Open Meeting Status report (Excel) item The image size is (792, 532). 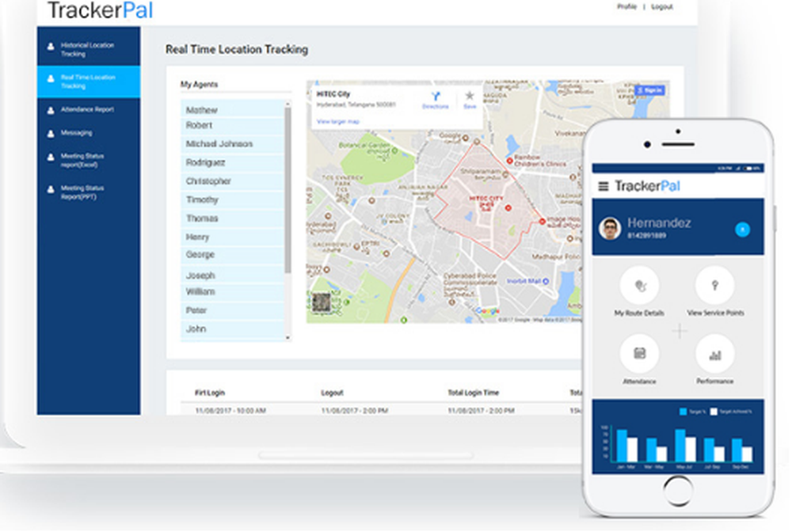click(89, 161)
